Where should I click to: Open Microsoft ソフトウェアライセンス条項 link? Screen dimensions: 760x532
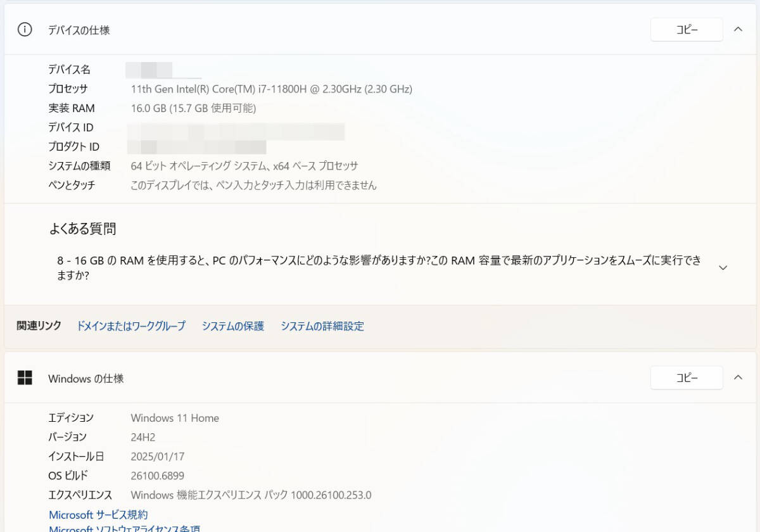click(x=125, y=529)
